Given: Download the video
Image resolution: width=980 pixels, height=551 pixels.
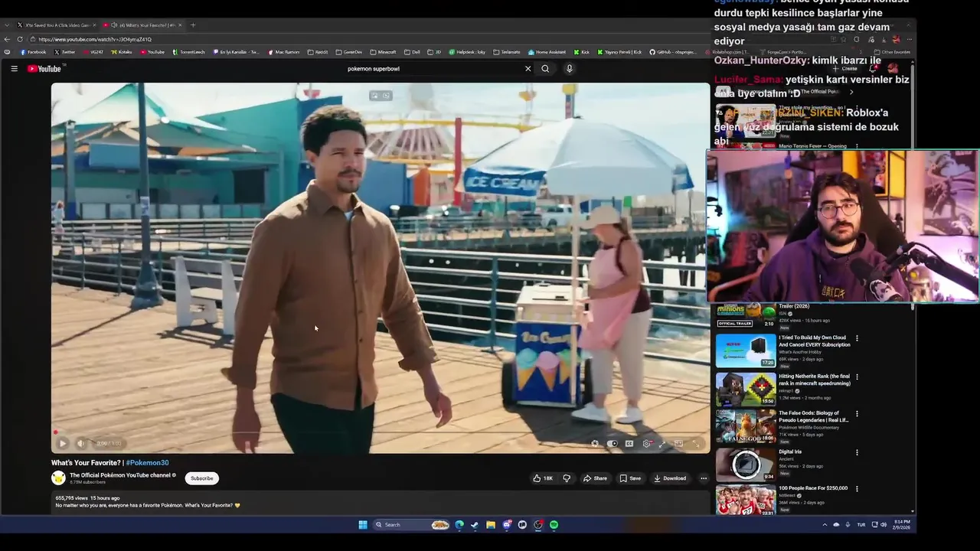Looking at the screenshot, I should 670,478.
